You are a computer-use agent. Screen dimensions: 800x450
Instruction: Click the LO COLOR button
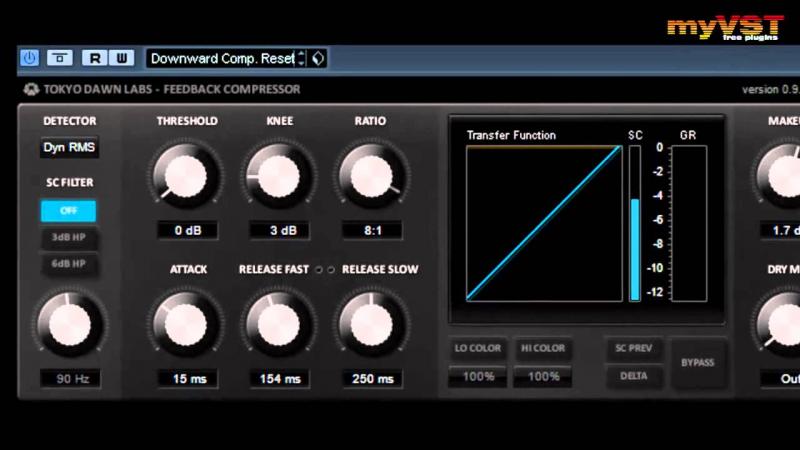click(478, 348)
